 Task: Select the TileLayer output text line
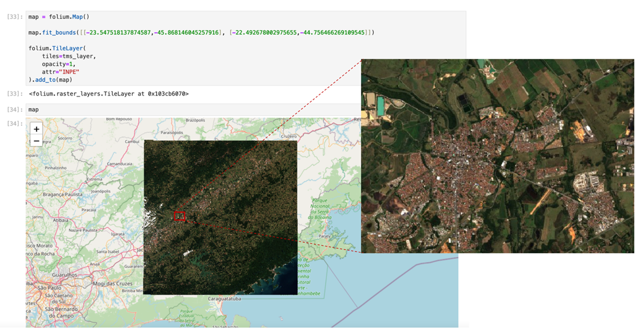(x=109, y=94)
